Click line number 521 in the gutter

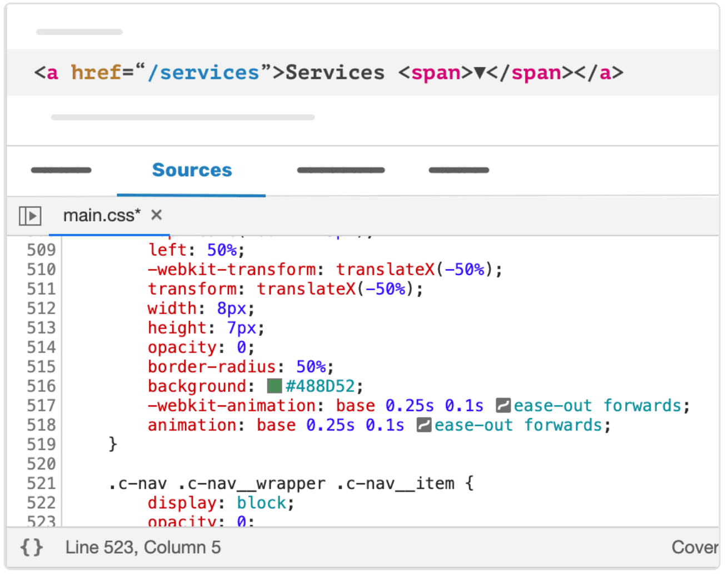(42, 484)
